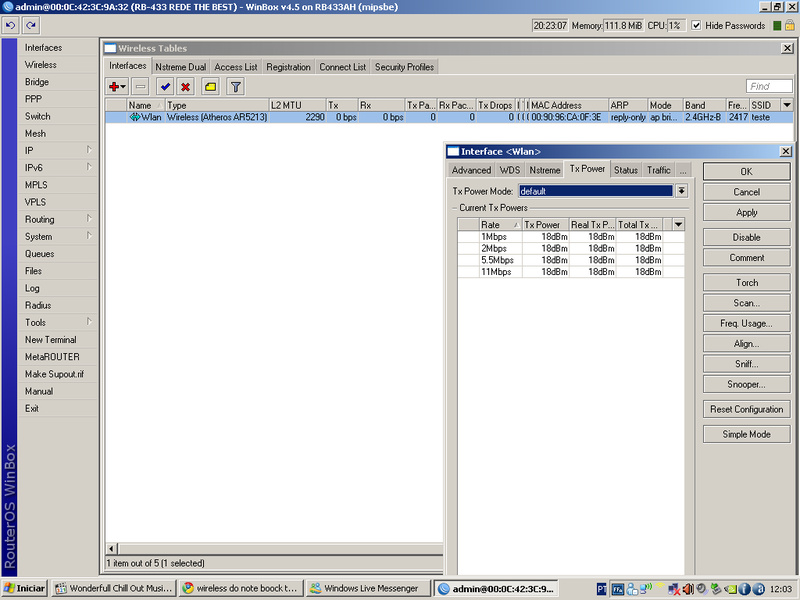The height and width of the screenshot is (600, 800).
Task: Open the Connect List tab
Action: click(343, 67)
